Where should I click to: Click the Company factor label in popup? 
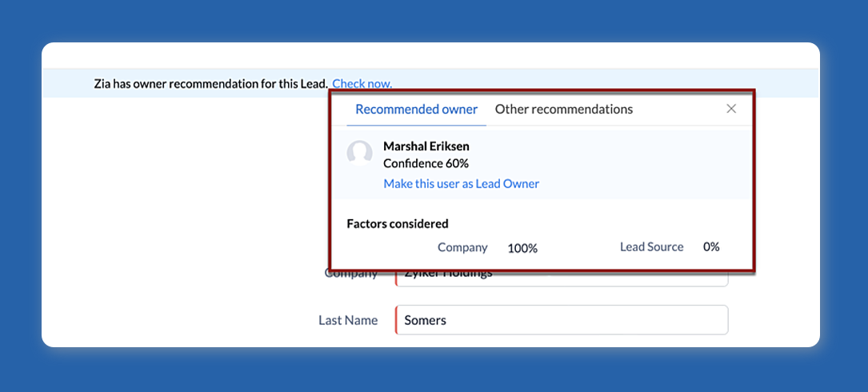[462, 247]
